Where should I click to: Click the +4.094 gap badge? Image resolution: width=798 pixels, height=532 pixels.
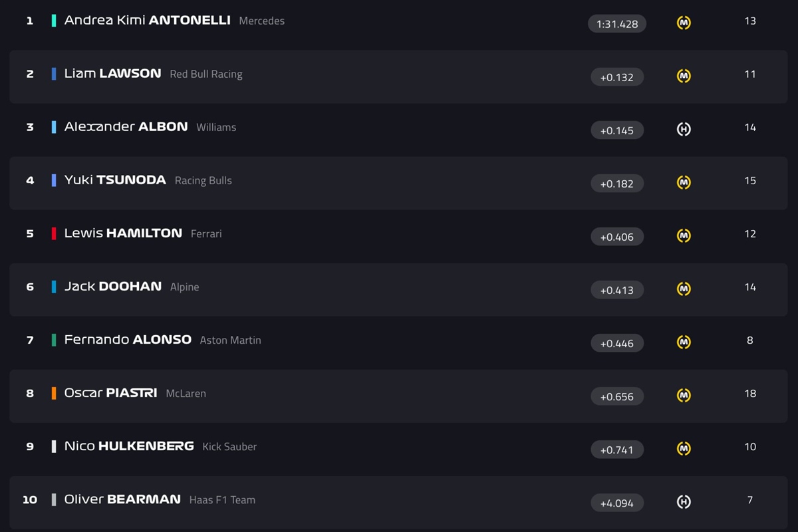[617, 503]
